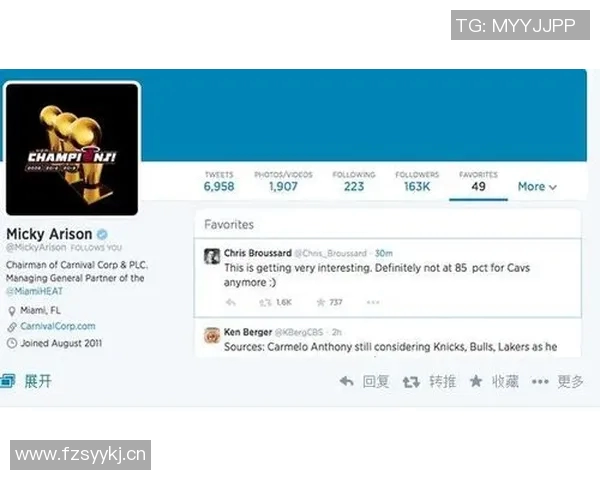Screen dimensions: 600x480
Task: Click the Miami Heat champions profile picture
Action: [72, 148]
